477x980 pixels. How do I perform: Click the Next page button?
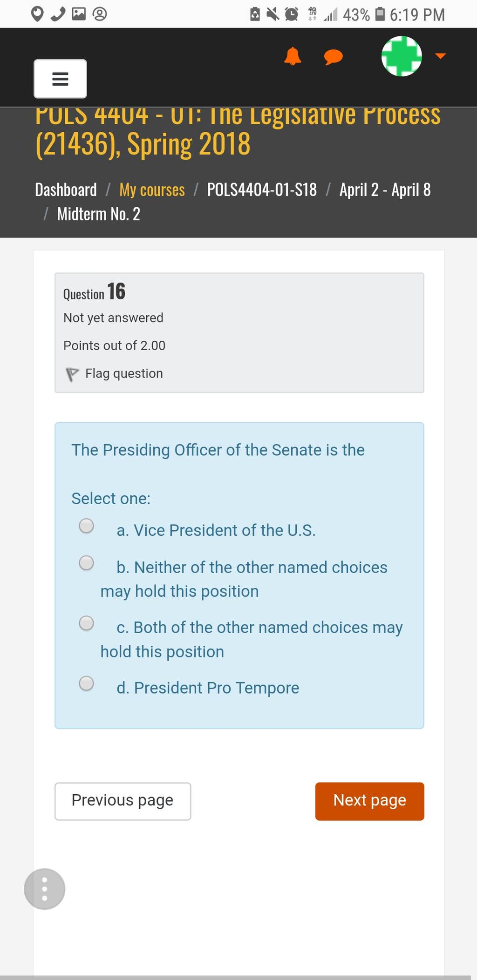[x=370, y=801]
